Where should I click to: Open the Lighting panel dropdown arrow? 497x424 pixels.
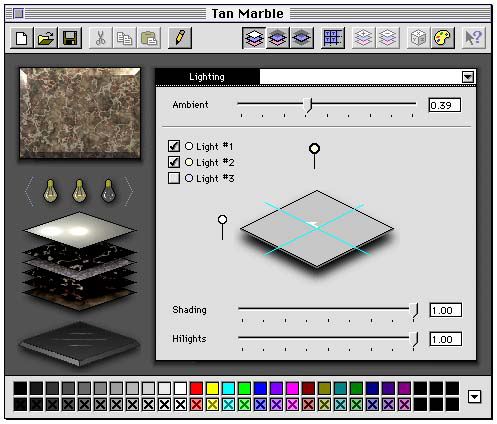click(468, 77)
